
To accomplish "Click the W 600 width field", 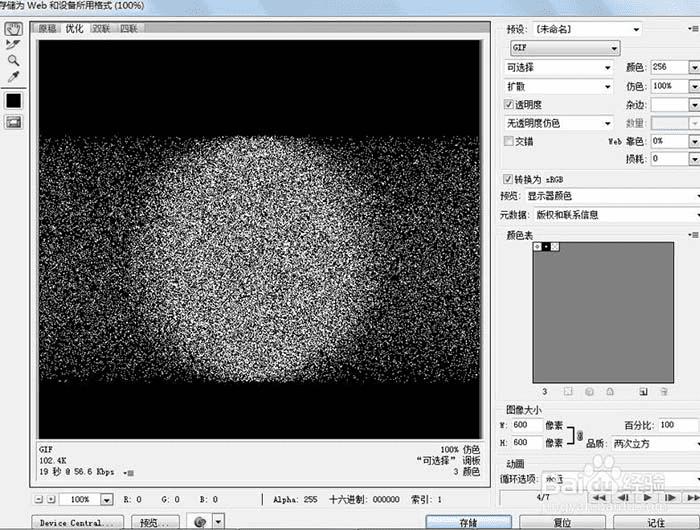I will point(527,425).
